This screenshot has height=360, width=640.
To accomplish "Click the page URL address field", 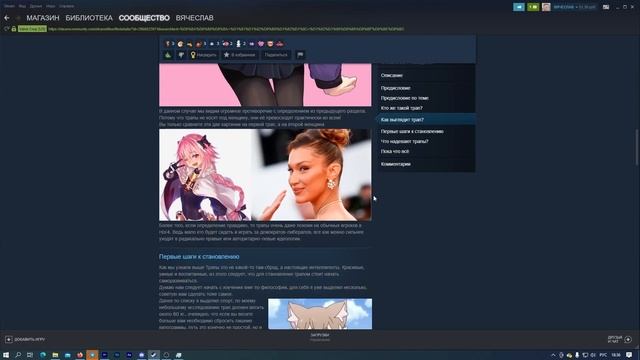I will pos(227,29).
